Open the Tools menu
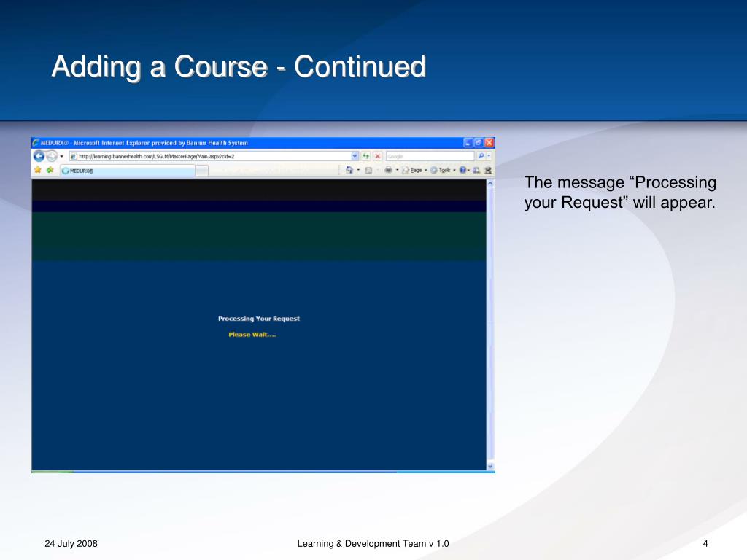Screen dimensions: 747x560 [444, 170]
